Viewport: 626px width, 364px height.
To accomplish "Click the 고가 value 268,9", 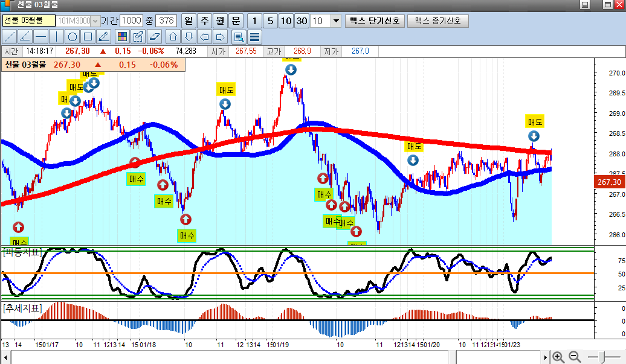I will tap(302, 51).
